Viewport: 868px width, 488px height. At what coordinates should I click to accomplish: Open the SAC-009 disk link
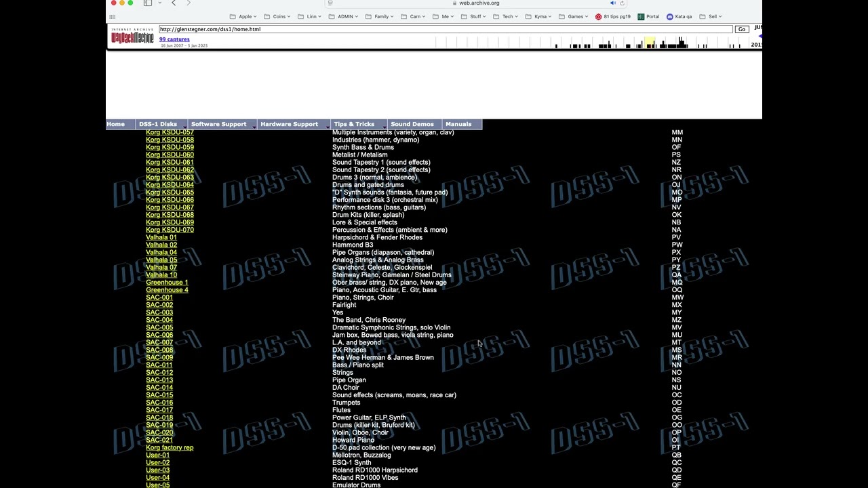point(159,357)
